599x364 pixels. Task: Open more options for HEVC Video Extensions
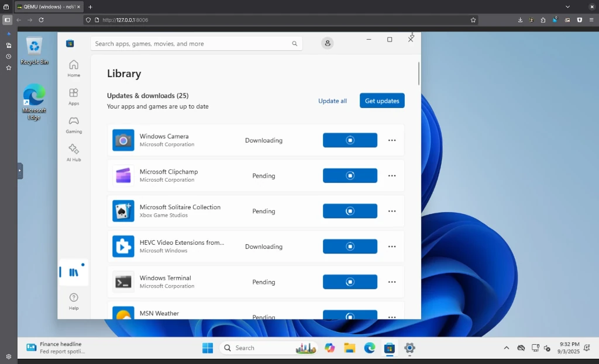point(392,247)
